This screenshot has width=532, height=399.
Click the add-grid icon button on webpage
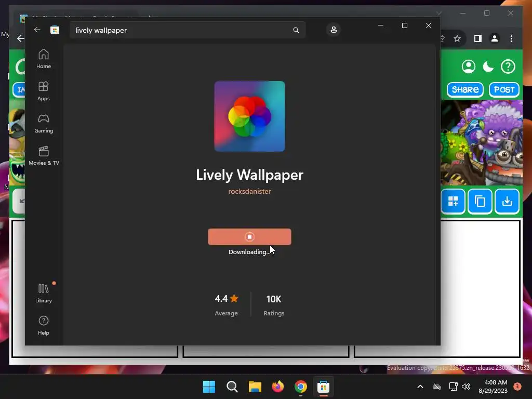[453, 201]
